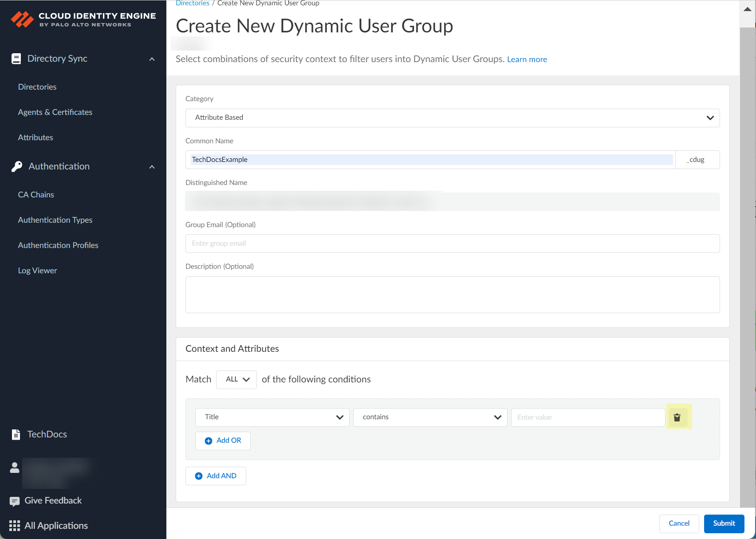Click the Add OR button
The image size is (756, 539).
pos(223,441)
